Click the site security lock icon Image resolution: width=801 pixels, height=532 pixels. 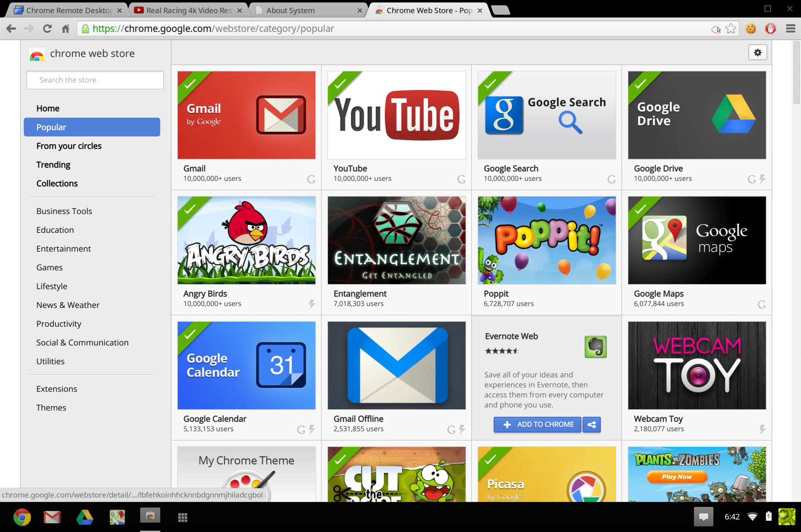85,29
